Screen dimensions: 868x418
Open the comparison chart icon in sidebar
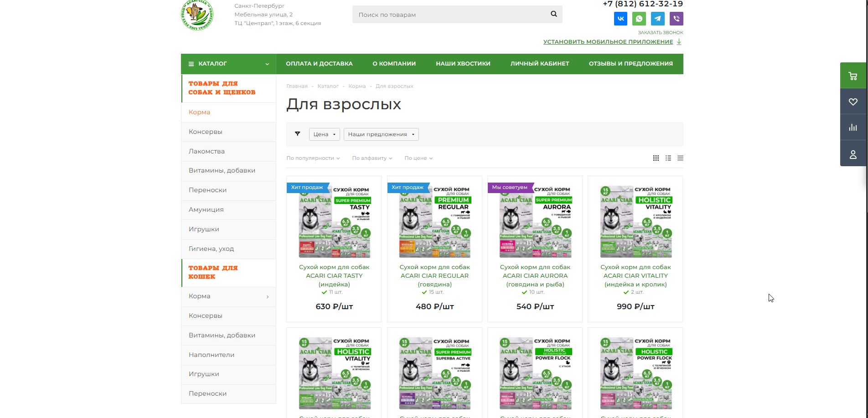pyautogui.click(x=853, y=127)
